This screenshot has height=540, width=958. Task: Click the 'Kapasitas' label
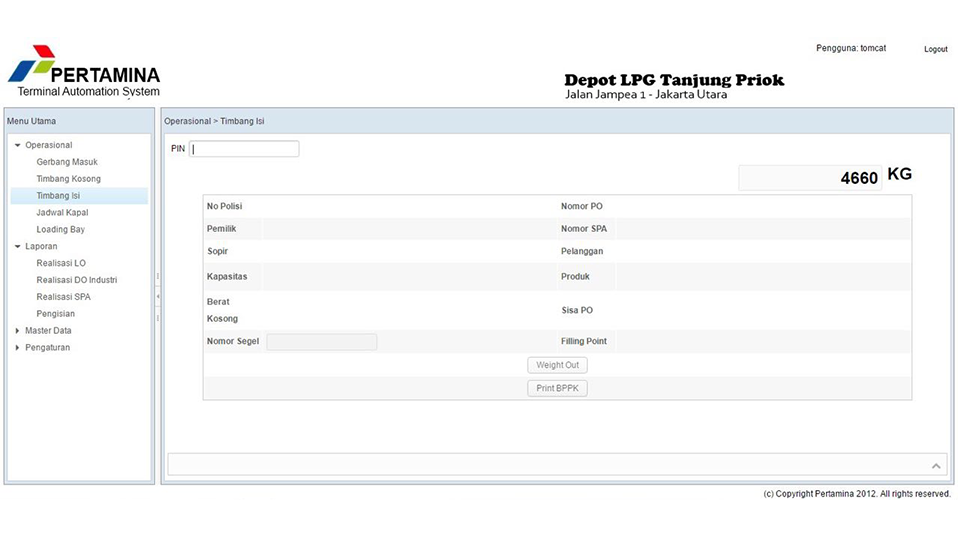click(227, 277)
